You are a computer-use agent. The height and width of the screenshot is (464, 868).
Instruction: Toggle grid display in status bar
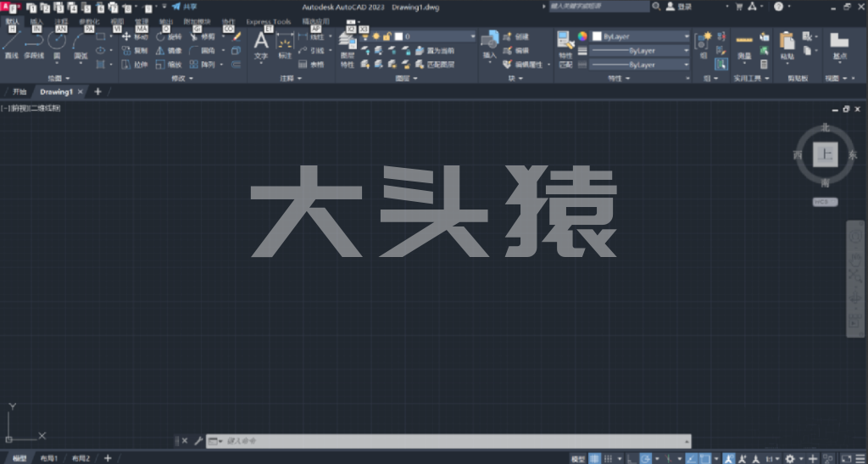595,458
